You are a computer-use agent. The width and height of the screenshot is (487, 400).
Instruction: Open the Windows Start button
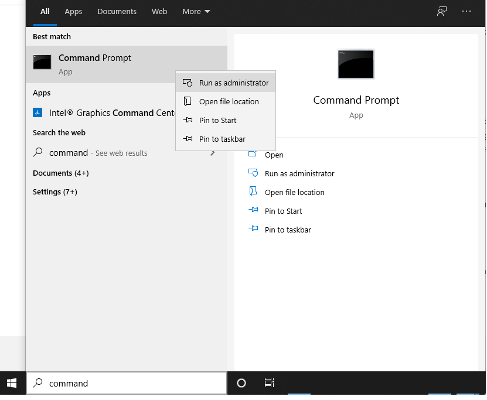[12, 383]
